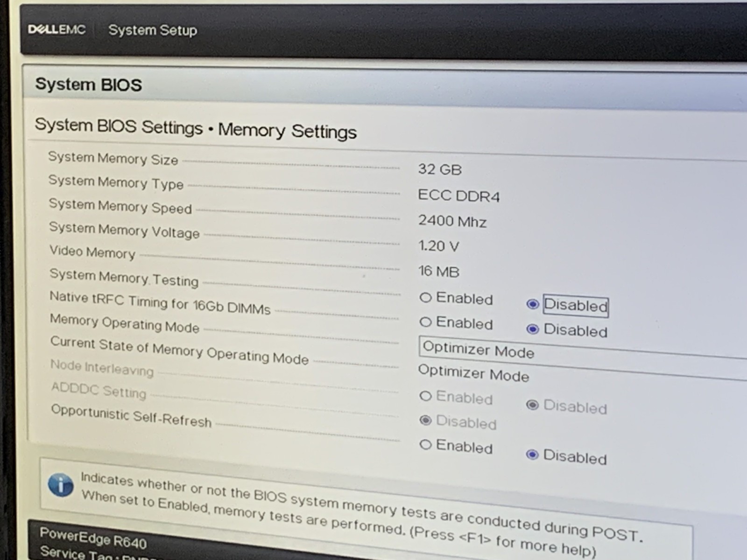Click the 1.20 V voltage value
The height and width of the screenshot is (560, 747).
coord(438,246)
